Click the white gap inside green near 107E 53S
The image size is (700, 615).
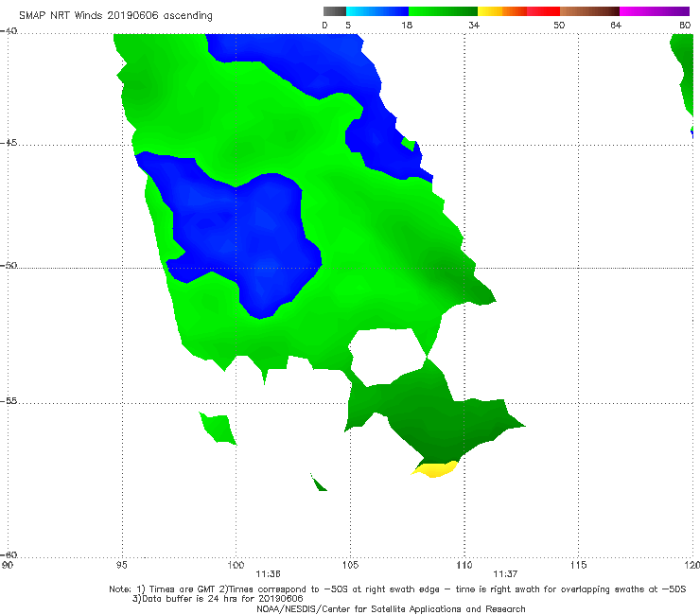[386, 355]
